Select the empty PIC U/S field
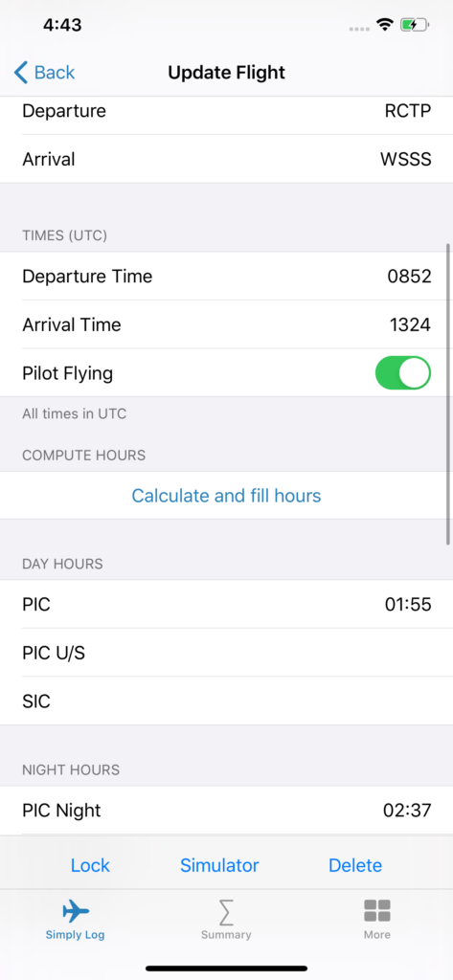Viewport: 453px width, 980px height. coord(226,653)
